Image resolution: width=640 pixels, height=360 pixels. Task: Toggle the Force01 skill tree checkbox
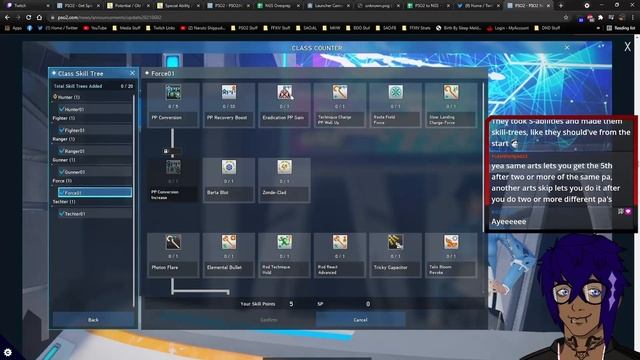[62, 193]
